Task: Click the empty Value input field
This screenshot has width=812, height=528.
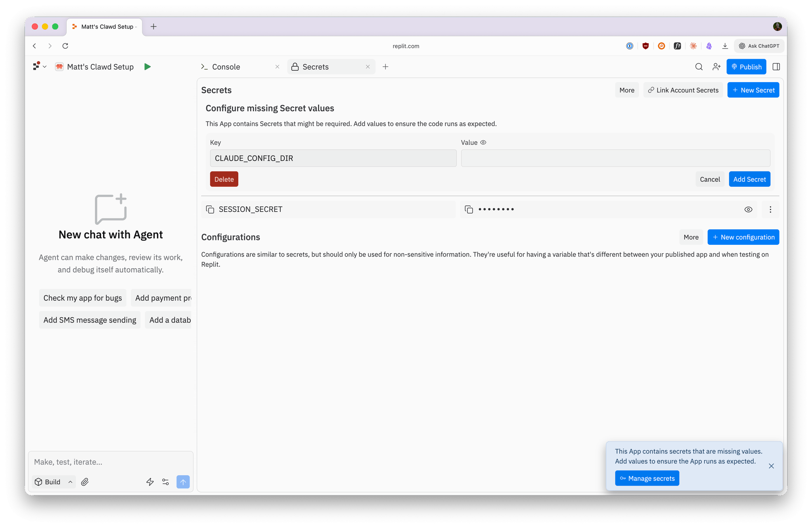Action: [x=615, y=158]
